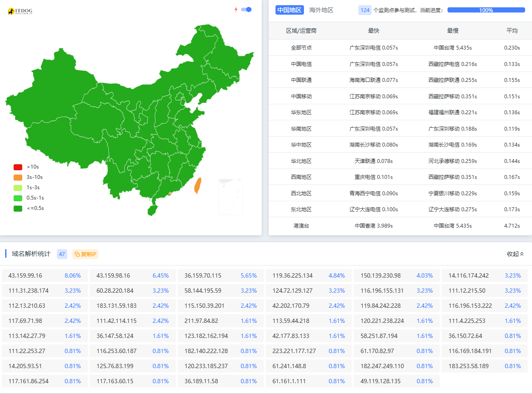Click the 平均 column header
Image resolution: width=532 pixels, height=394 pixels.
[512, 31]
